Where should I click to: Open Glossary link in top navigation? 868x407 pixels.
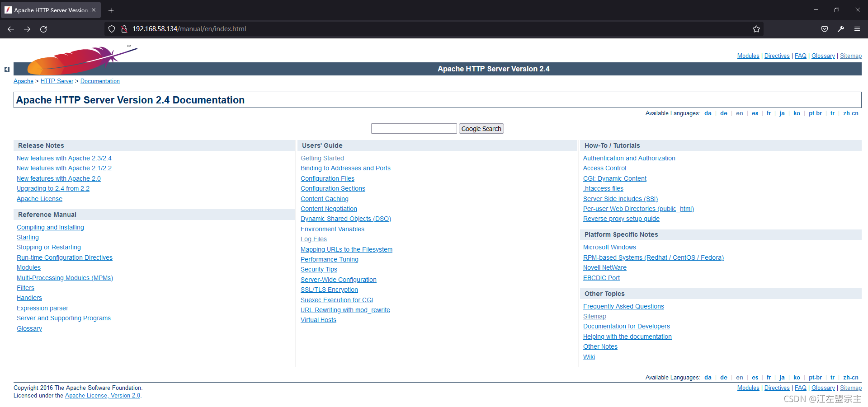823,56
